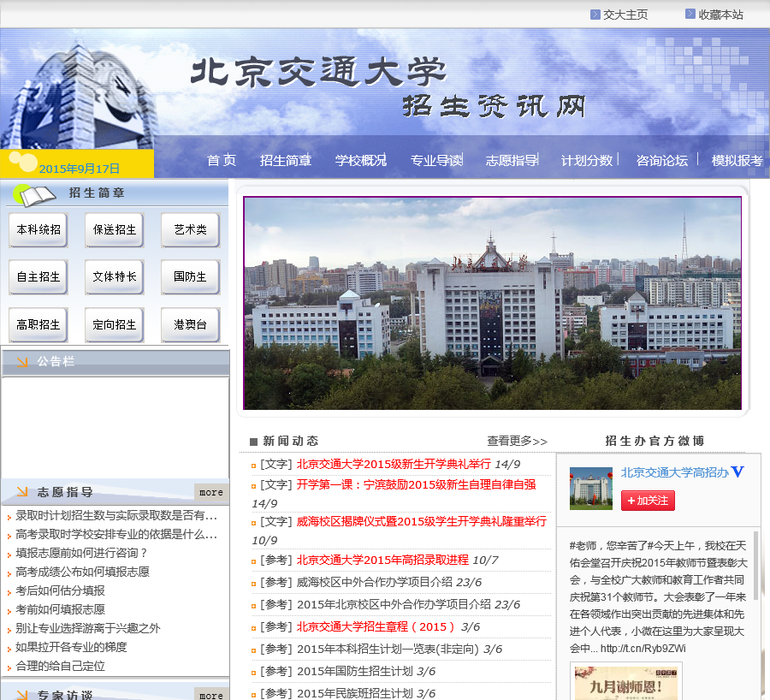Select 文体特长 button
The image size is (770, 700).
click(x=115, y=277)
